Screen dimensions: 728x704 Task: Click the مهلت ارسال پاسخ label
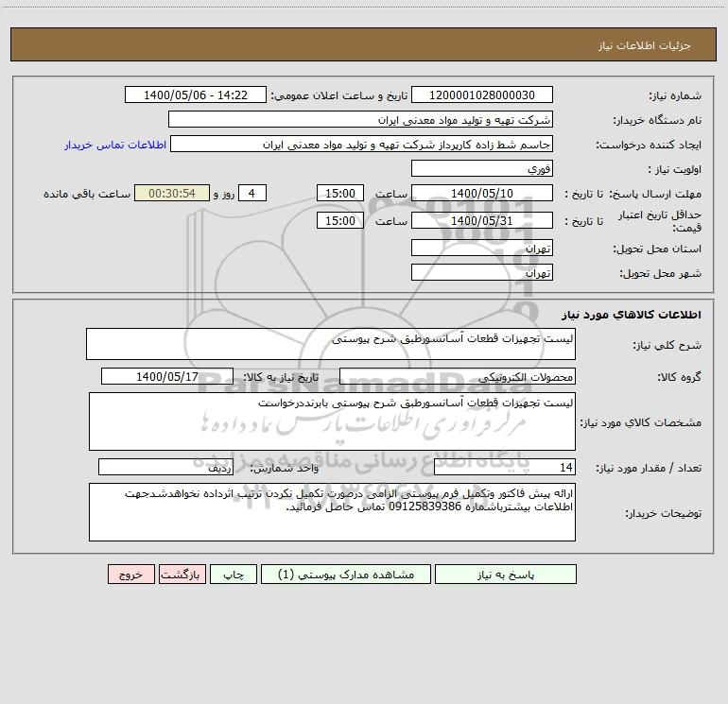pyautogui.click(x=655, y=194)
